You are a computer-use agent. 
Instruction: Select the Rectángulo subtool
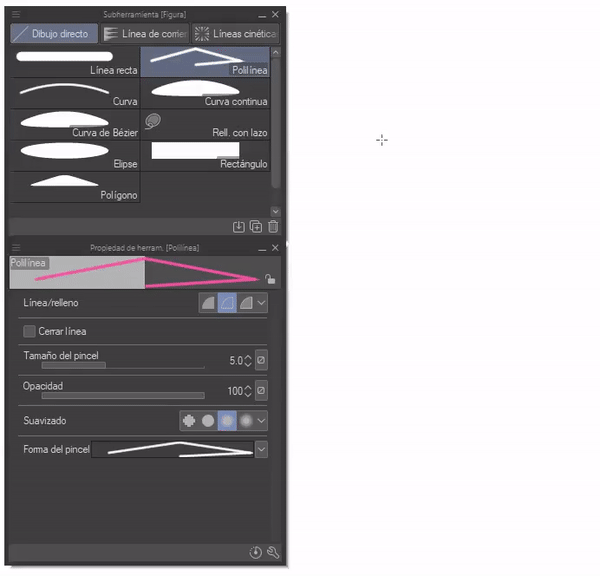[x=205, y=156]
